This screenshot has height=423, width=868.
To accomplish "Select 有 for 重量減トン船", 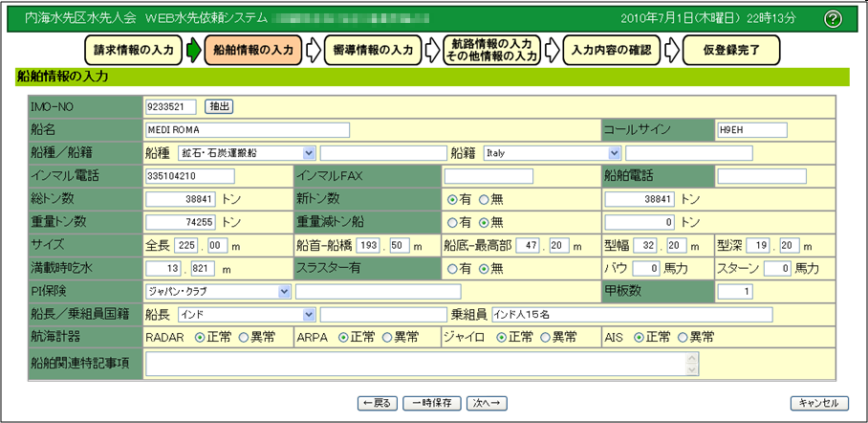I will (x=451, y=222).
